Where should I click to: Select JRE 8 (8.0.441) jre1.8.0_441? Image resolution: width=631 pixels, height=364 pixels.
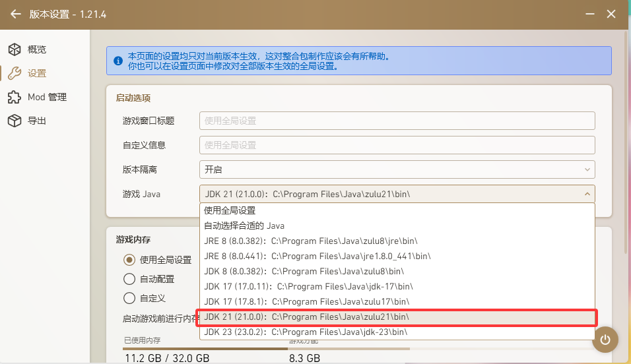coord(397,257)
